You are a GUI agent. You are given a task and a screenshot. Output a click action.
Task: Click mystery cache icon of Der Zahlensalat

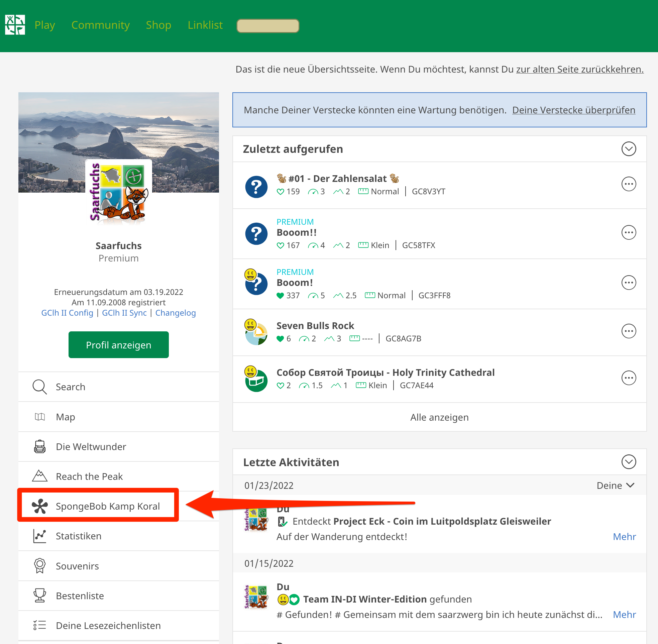coord(256,187)
